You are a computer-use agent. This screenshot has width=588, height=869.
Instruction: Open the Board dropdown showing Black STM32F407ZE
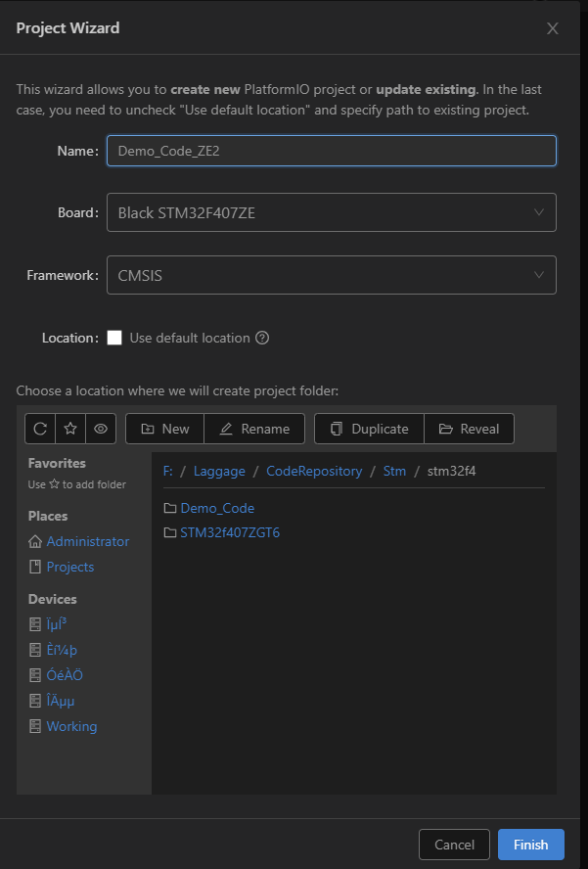click(x=331, y=212)
